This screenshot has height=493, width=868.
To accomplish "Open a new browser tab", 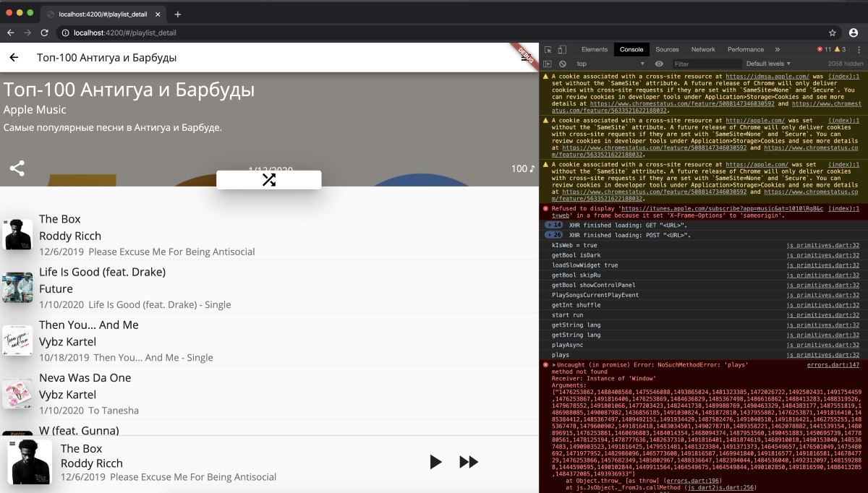I will 178,14.
